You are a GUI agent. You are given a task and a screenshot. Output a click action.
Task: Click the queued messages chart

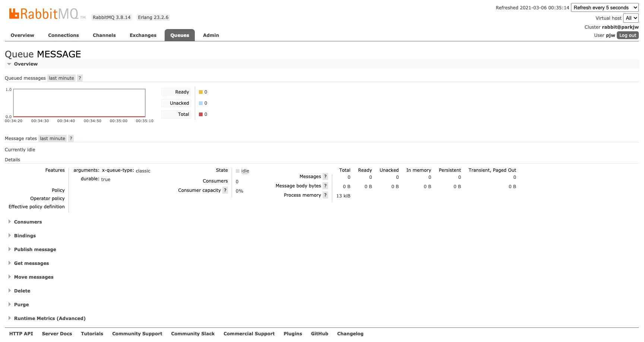79,103
